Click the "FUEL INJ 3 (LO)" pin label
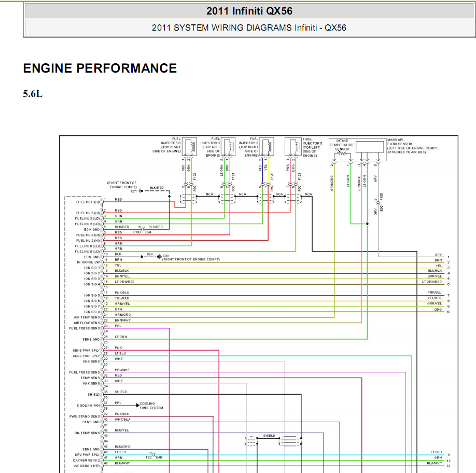 coord(88,218)
